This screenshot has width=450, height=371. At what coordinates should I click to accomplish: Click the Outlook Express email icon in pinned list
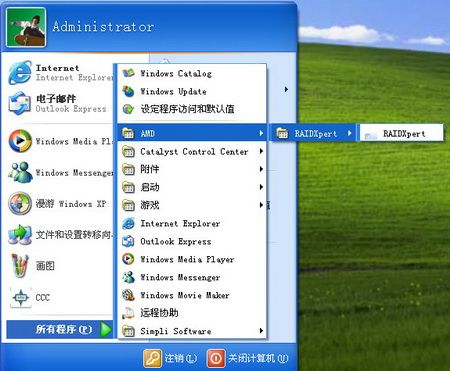pos(20,103)
